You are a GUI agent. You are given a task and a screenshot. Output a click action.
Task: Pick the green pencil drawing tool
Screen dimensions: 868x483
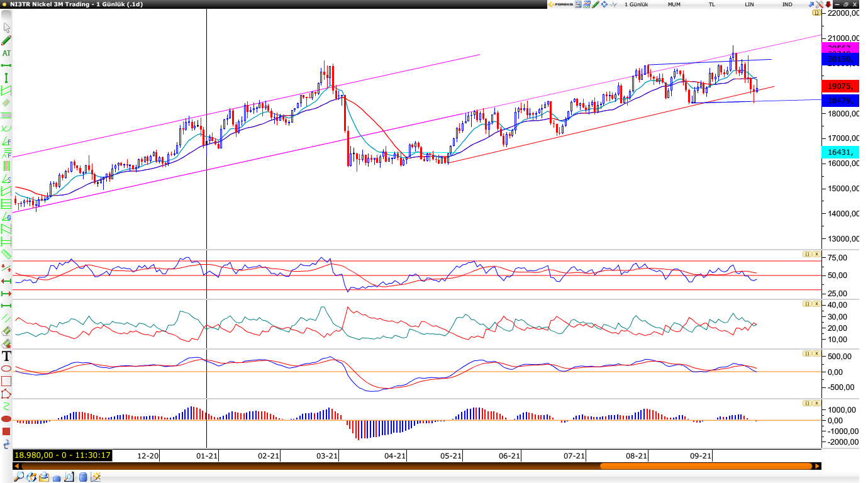[7, 40]
